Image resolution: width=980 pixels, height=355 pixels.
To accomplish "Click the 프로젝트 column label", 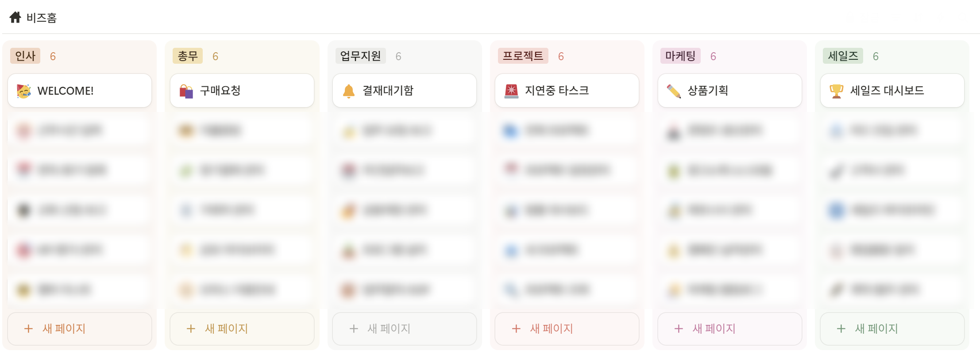I will 523,56.
